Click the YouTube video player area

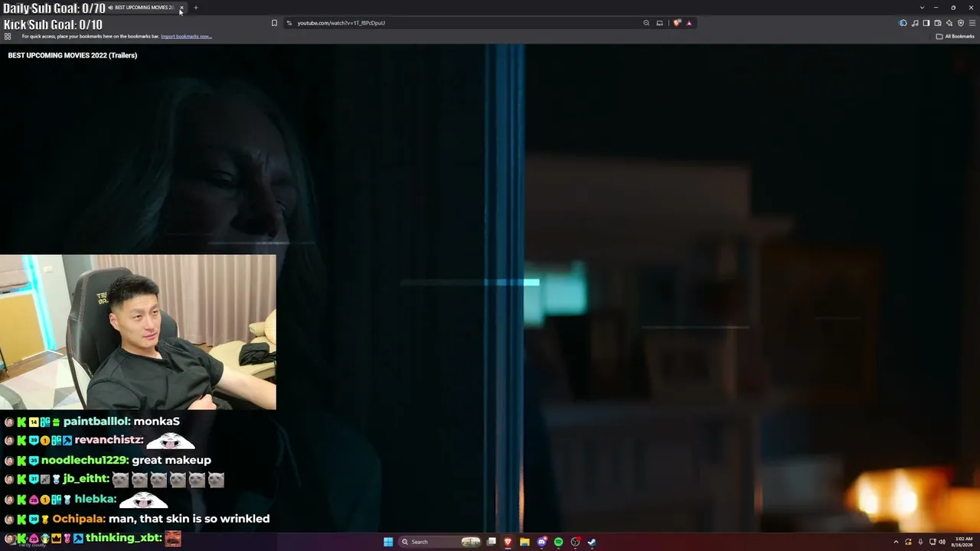point(490,288)
